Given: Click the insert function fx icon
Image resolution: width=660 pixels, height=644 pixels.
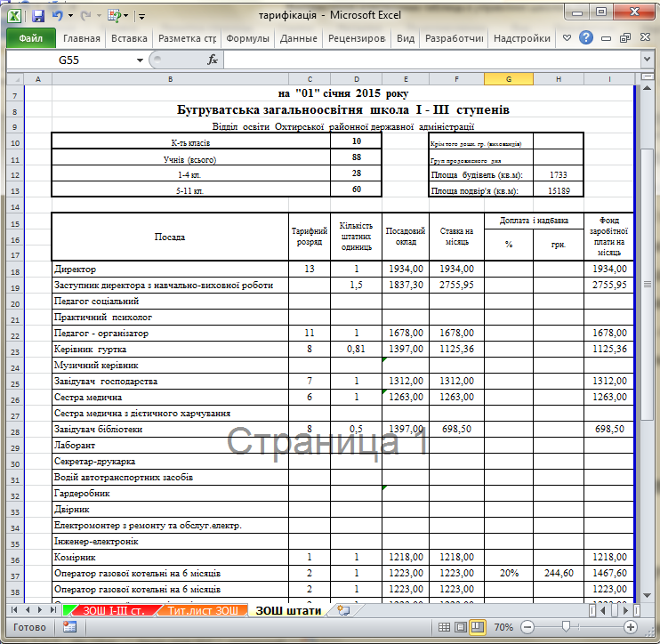Looking at the screenshot, I should point(213,60).
